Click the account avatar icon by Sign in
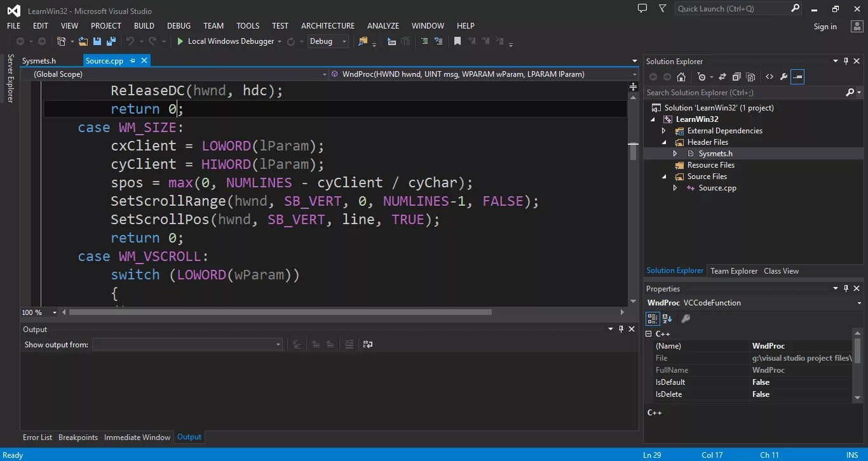This screenshot has height=461, width=868. coord(857,26)
